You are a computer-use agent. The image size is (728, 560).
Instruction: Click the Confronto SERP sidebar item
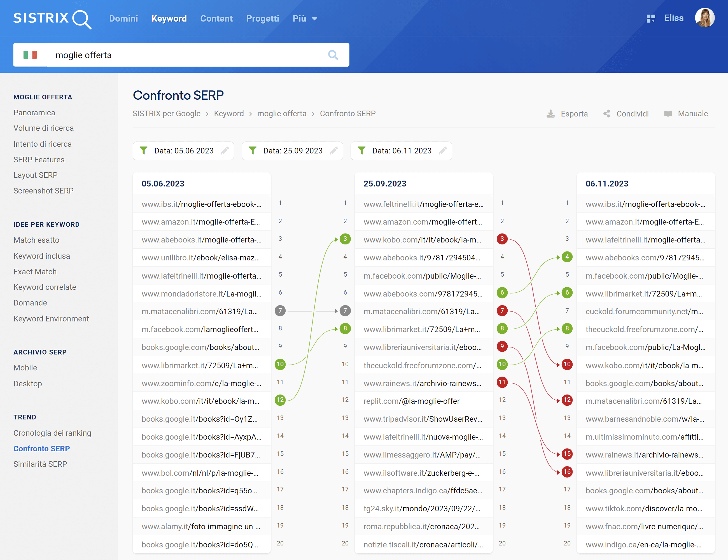42,449
